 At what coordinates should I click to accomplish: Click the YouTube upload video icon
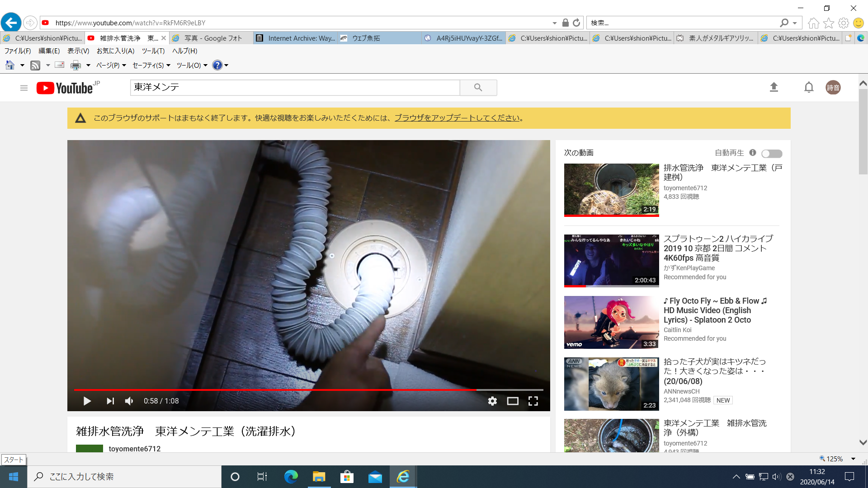(x=774, y=87)
